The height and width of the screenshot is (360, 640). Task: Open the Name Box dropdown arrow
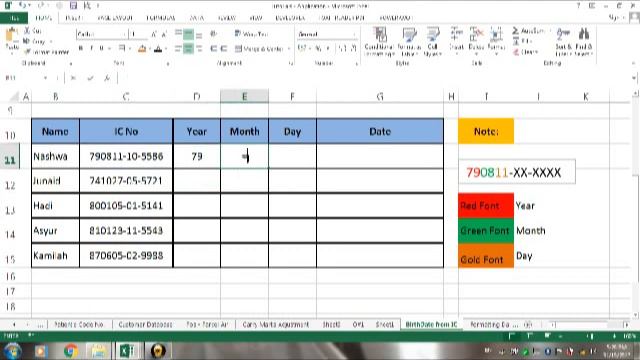pyautogui.click(x=45, y=78)
